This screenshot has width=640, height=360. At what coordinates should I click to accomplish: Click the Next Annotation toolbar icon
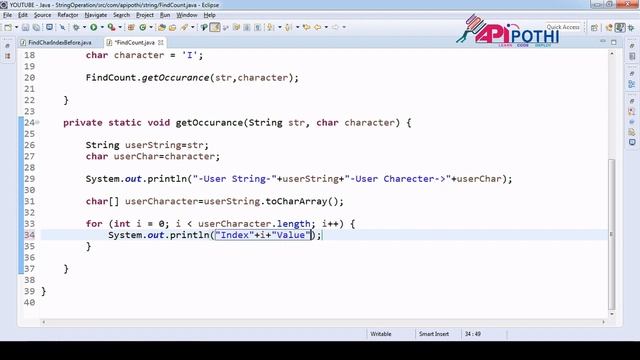[270, 27]
